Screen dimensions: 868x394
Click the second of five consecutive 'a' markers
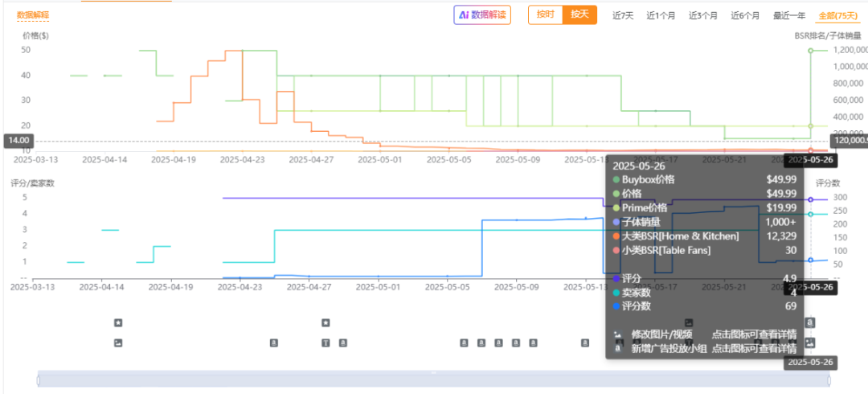click(x=481, y=343)
